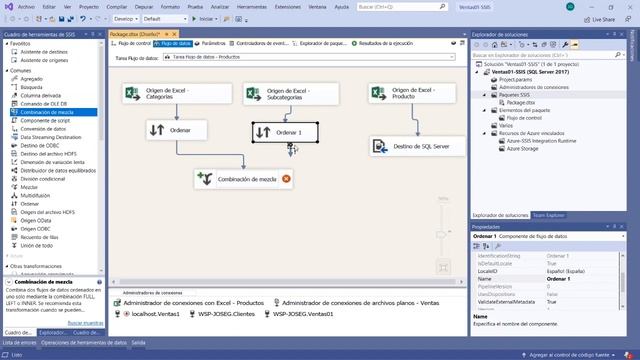Click the Save all toolbar icon
Image resolution: width=640 pixels, height=360 pixels.
[x=71, y=19]
